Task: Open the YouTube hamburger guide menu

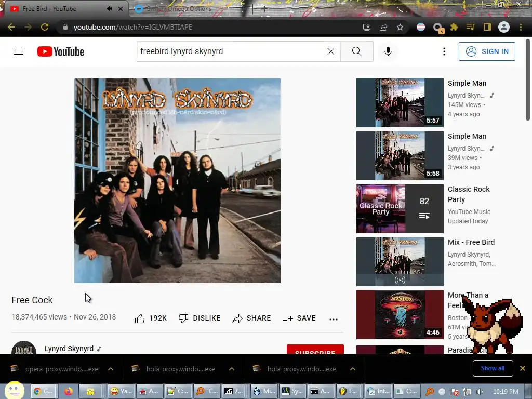Action: (x=19, y=51)
